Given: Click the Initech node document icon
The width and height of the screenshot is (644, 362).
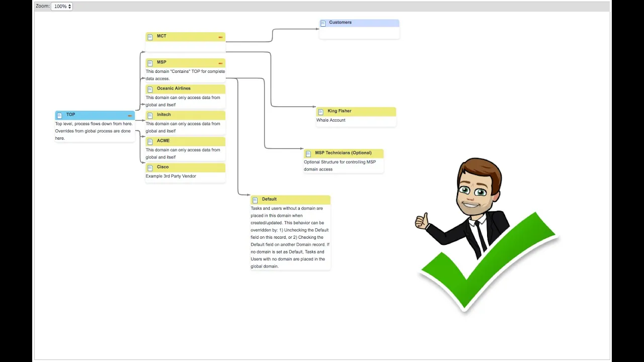Looking at the screenshot, I should (150, 115).
